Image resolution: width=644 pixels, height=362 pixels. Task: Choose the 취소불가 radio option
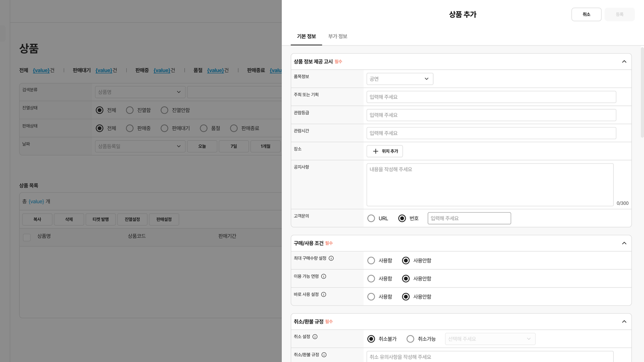point(371,339)
